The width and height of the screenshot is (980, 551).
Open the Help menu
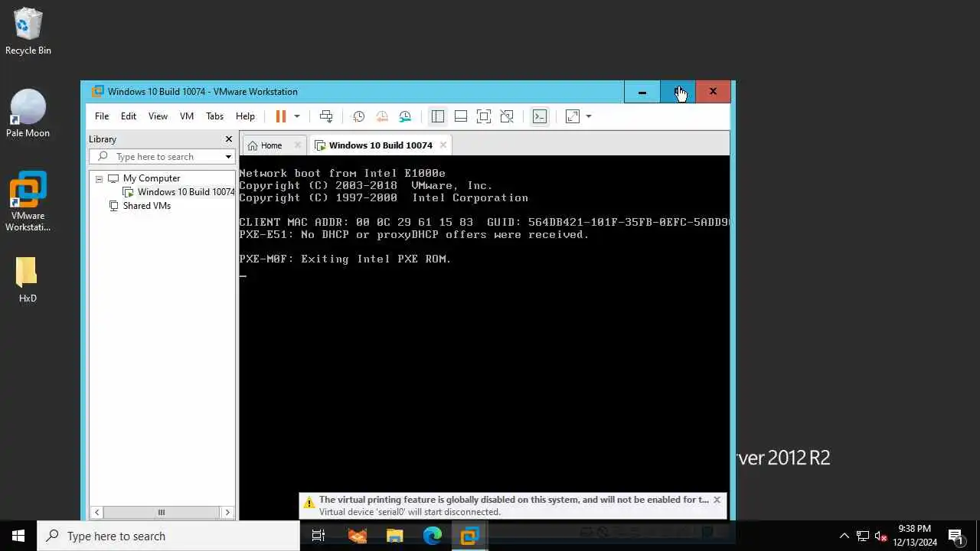point(245,116)
